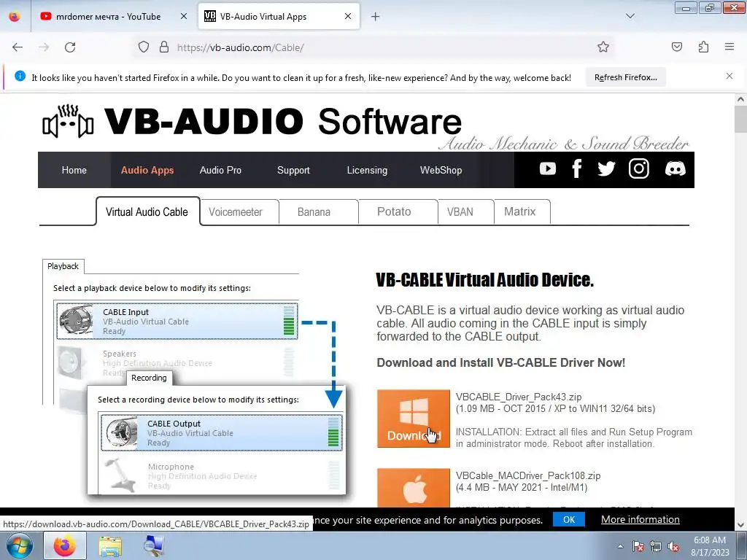
Task: Open the Audio Pro navigation item
Action: click(x=220, y=170)
